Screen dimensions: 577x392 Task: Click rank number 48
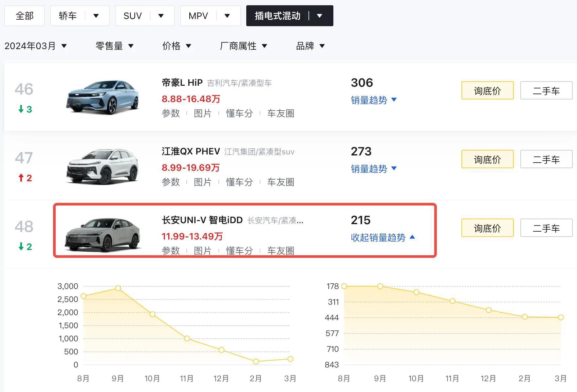[24, 227]
